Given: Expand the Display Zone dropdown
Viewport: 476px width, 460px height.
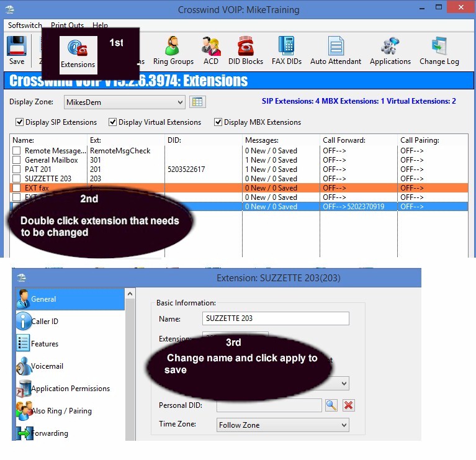Looking at the screenshot, I should [180, 102].
